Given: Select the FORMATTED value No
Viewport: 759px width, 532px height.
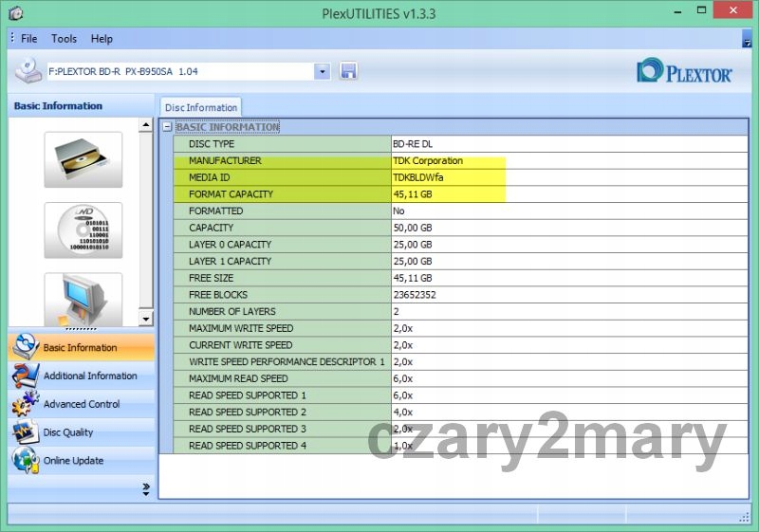Looking at the screenshot, I should [x=398, y=211].
